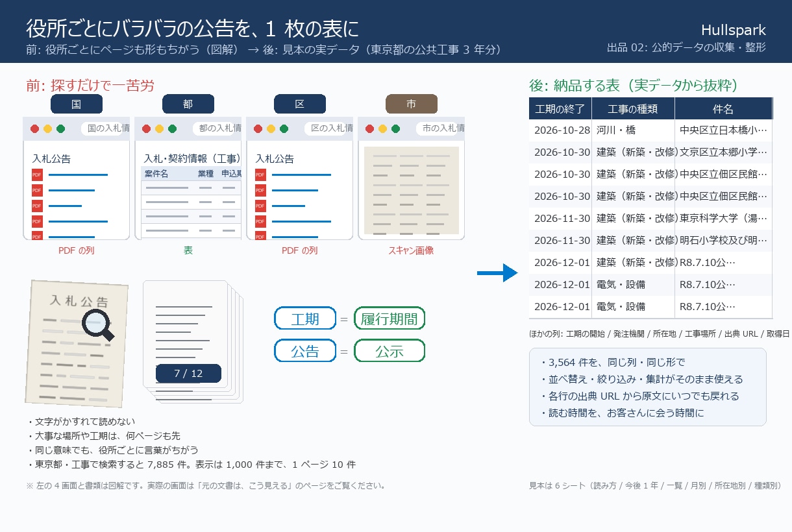Click the 公告 term pill

pyautogui.click(x=305, y=351)
